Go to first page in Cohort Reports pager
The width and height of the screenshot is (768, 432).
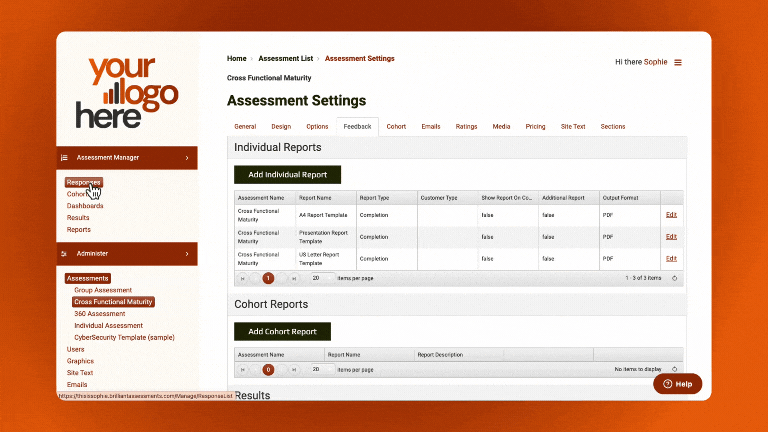pos(242,370)
